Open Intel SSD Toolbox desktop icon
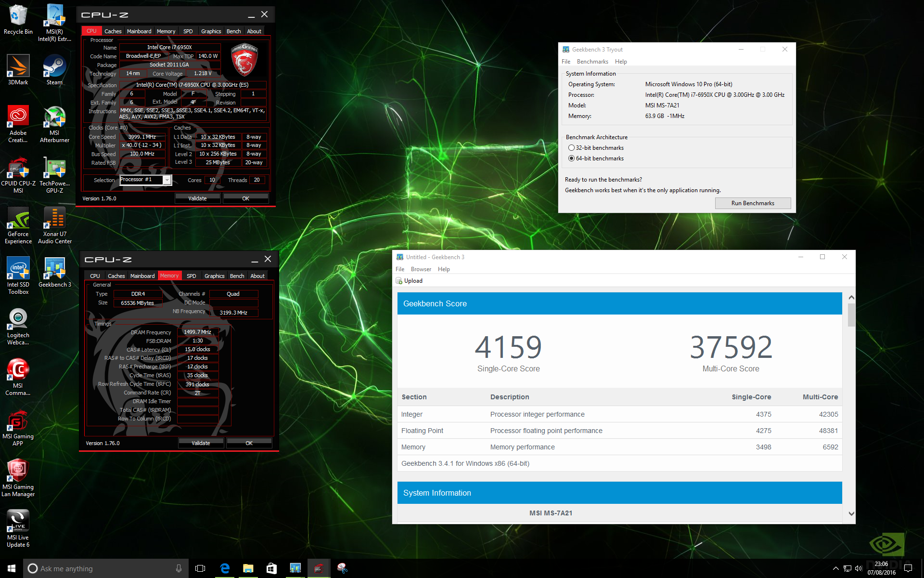The height and width of the screenshot is (578, 924). (18, 276)
